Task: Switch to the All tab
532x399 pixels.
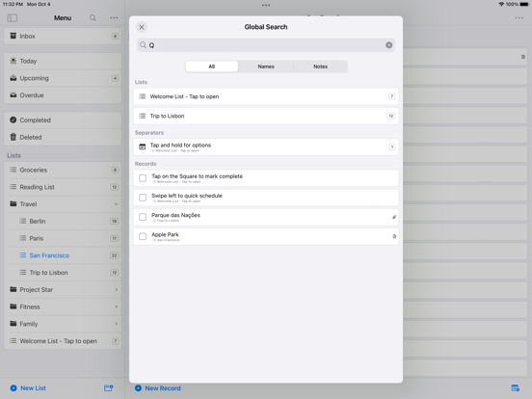Action: pos(212,66)
